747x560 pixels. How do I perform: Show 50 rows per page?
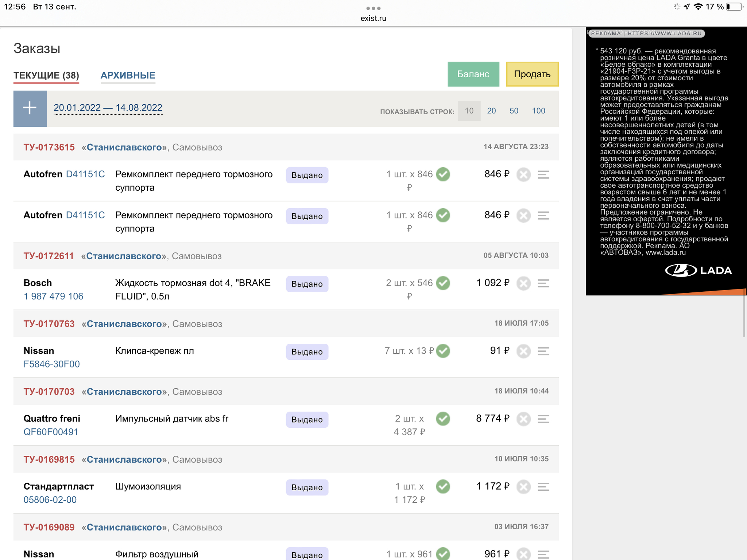(514, 111)
